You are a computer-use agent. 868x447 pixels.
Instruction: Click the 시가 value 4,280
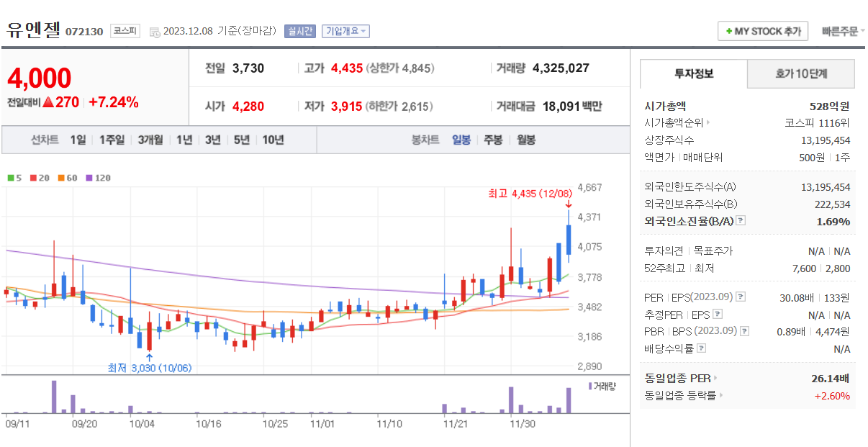point(248,107)
